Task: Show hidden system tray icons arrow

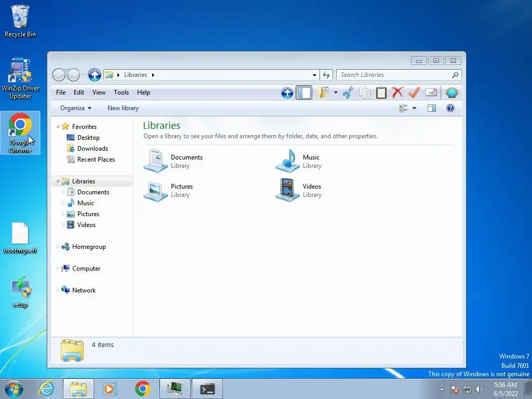Action: [x=442, y=389]
